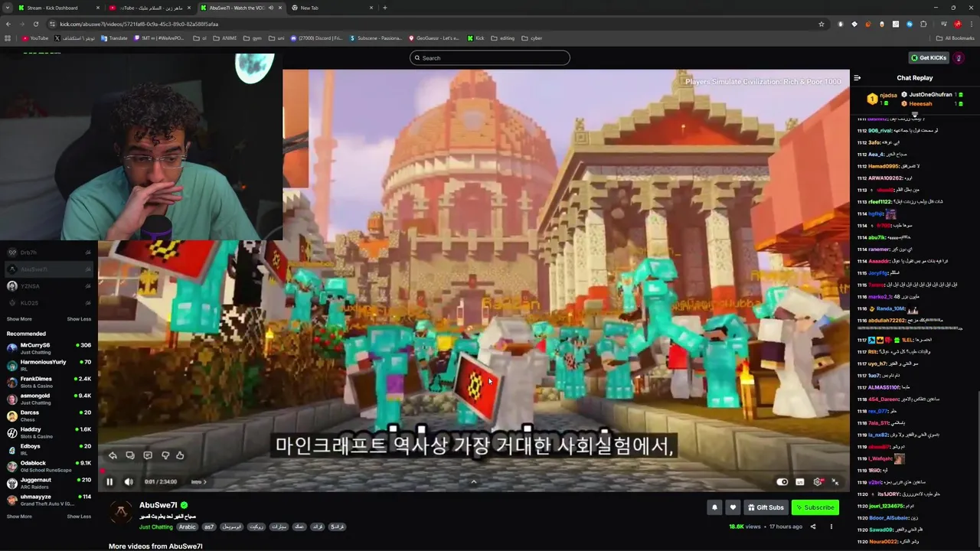Collapse the Chat Replay panel
Viewport: 980px width, 551px height.
857,78
